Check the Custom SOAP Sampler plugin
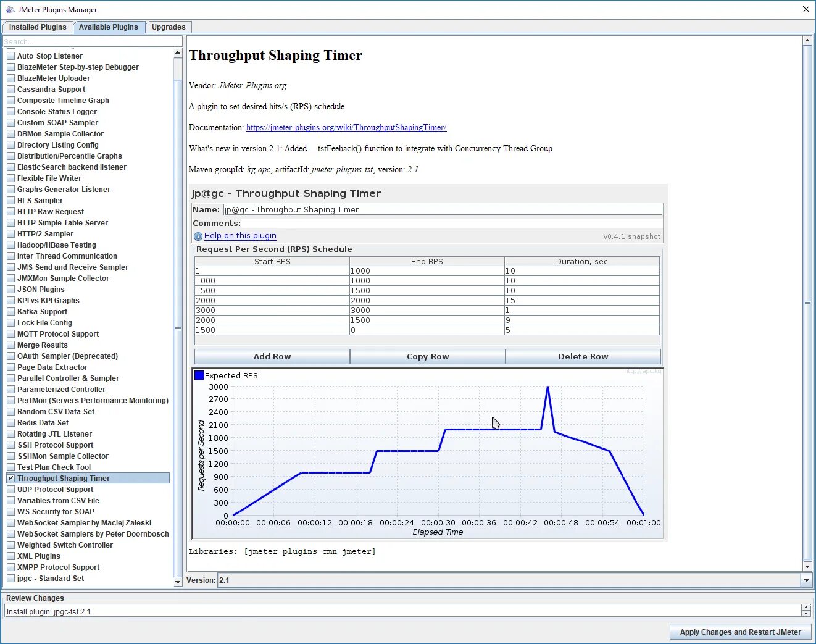 click(x=11, y=123)
